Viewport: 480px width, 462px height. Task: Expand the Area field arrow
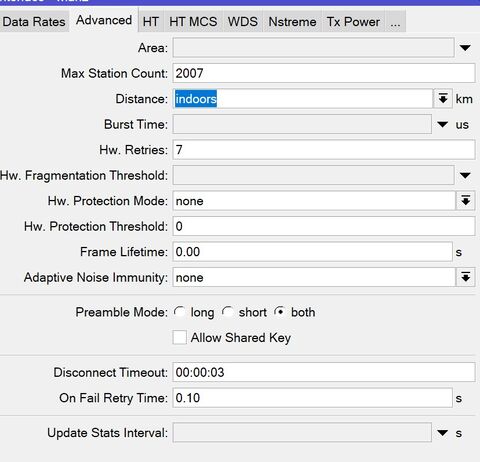click(465, 48)
